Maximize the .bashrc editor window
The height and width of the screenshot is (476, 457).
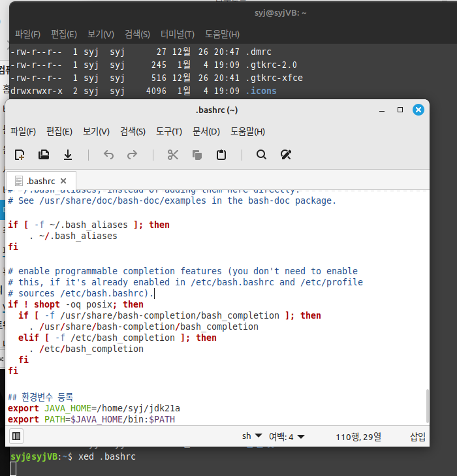[400, 110]
